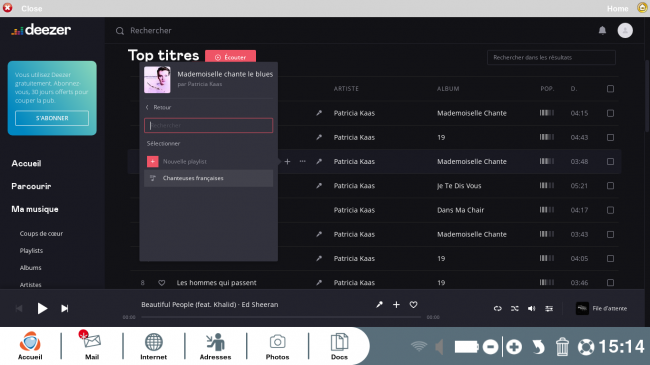Viewport: 650px width, 365px height.
Task: Open Parcourir in sidebar
Action: [31, 186]
